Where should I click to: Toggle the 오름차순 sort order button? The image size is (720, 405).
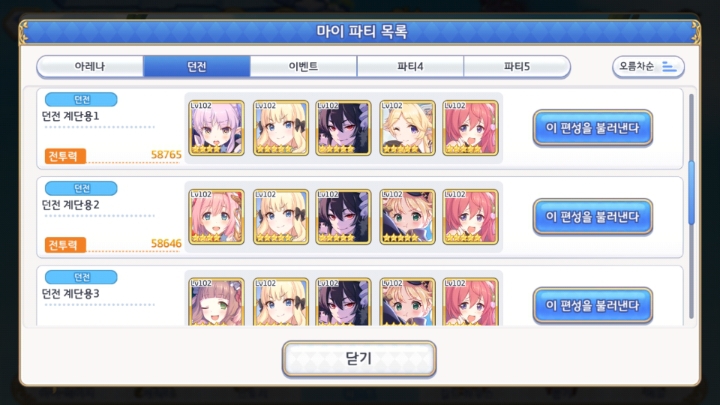(x=648, y=67)
